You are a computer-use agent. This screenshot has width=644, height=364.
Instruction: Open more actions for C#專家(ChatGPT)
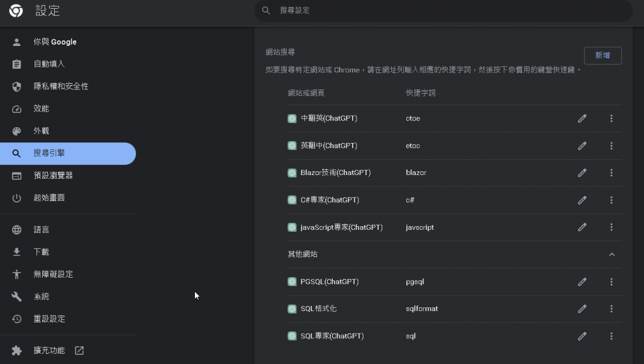point(611,200)
